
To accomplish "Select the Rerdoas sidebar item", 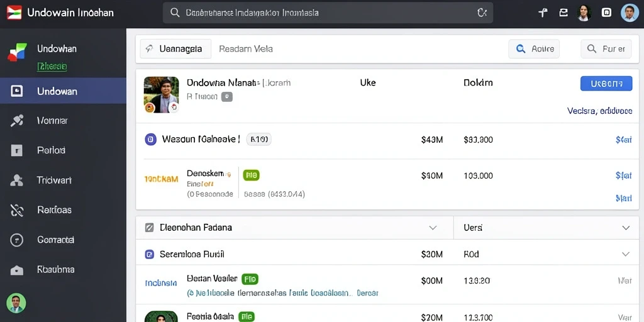I will (x=64, y=210).
